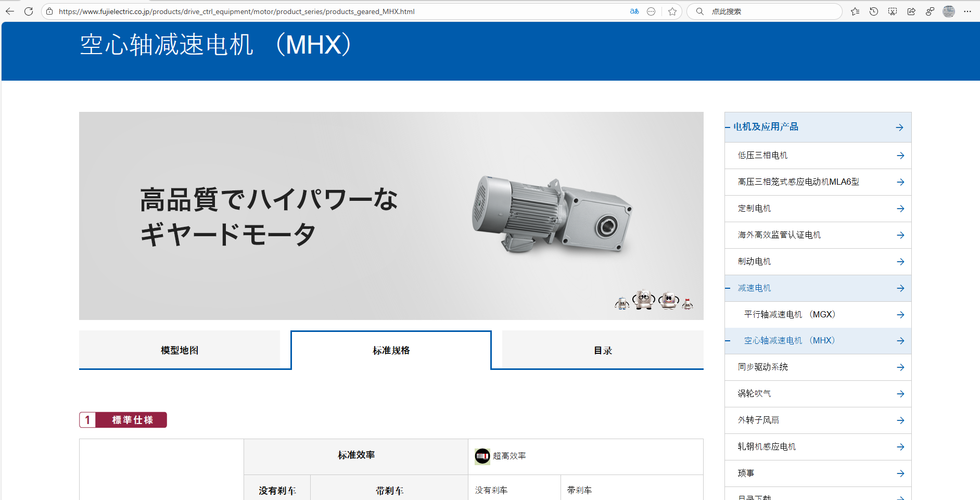Viewport: 980px width, 500px height.
Task: Click the browser profile avatar picture
Action: [949, 11]
